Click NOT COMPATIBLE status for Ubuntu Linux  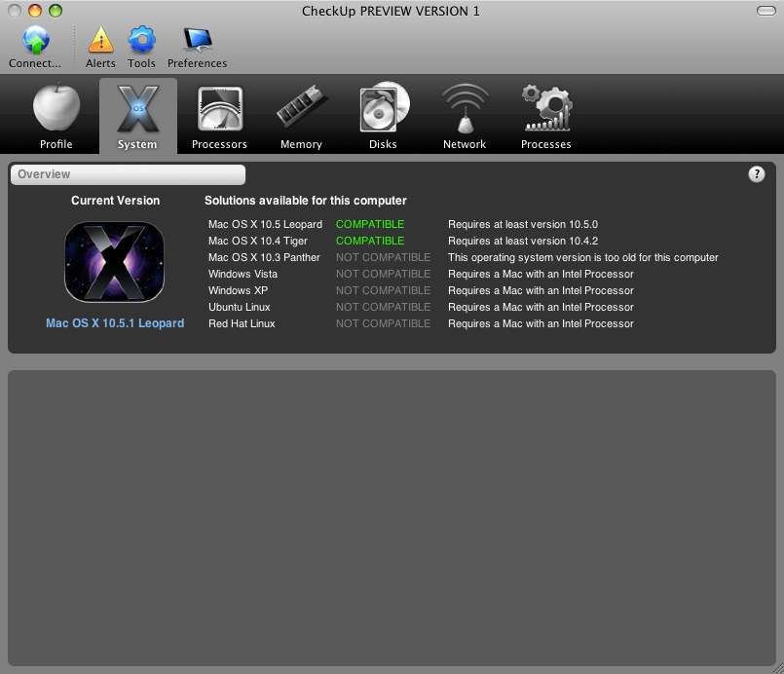coord(383,307)
